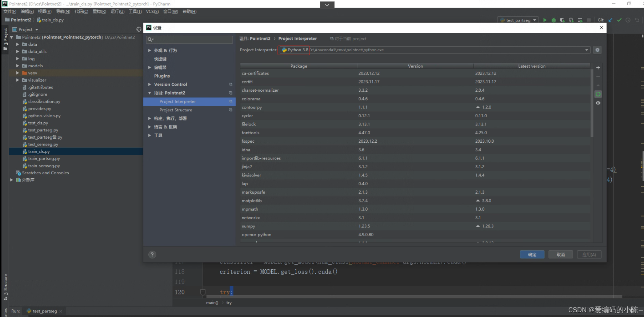
Task: Open Scratches and Consoles node
Action: point(42,173)
